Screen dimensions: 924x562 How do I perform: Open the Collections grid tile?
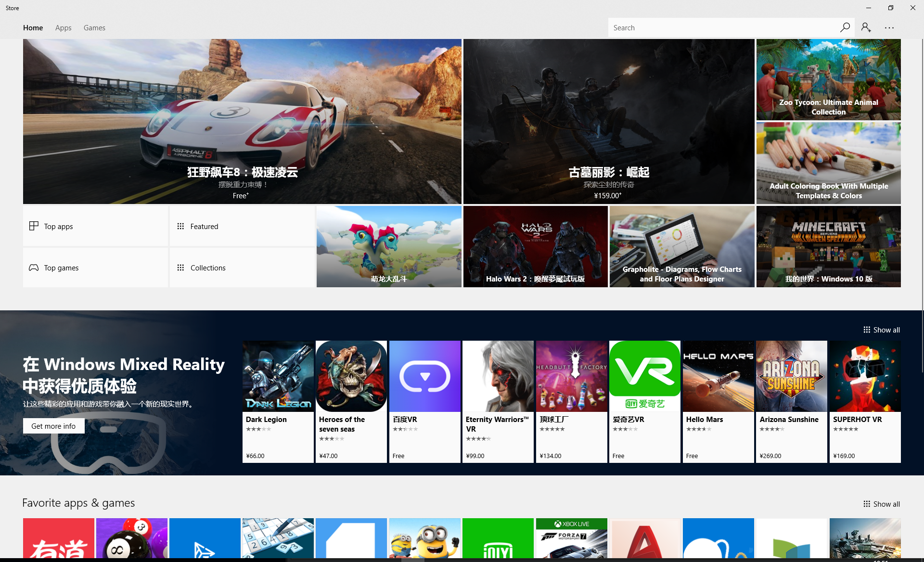(242, 268)
